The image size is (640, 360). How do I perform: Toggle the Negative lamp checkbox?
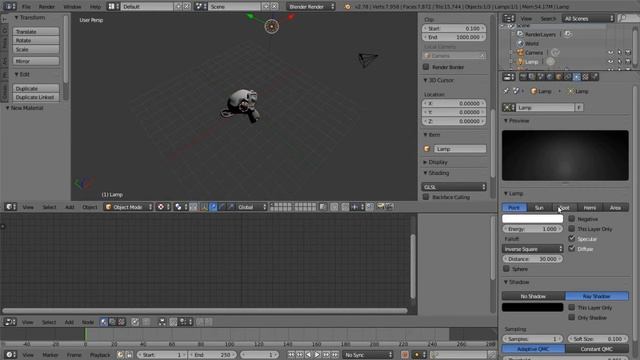[571, 219]
